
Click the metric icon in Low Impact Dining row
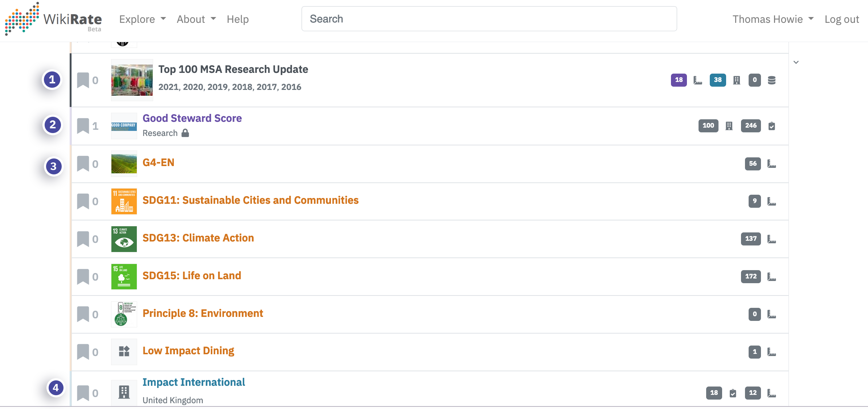pyautogui.click(x=772, y=352)
